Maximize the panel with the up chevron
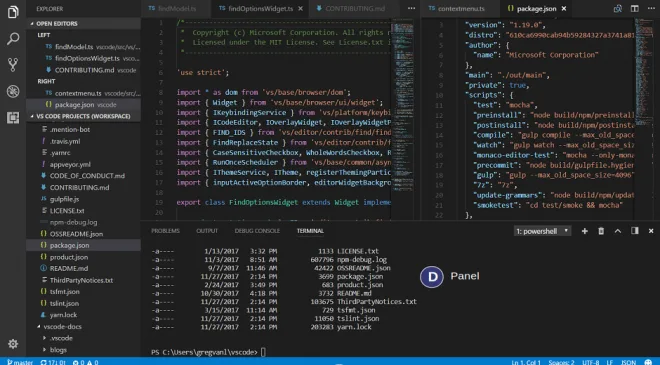660x365 pixels. [617, 231]
